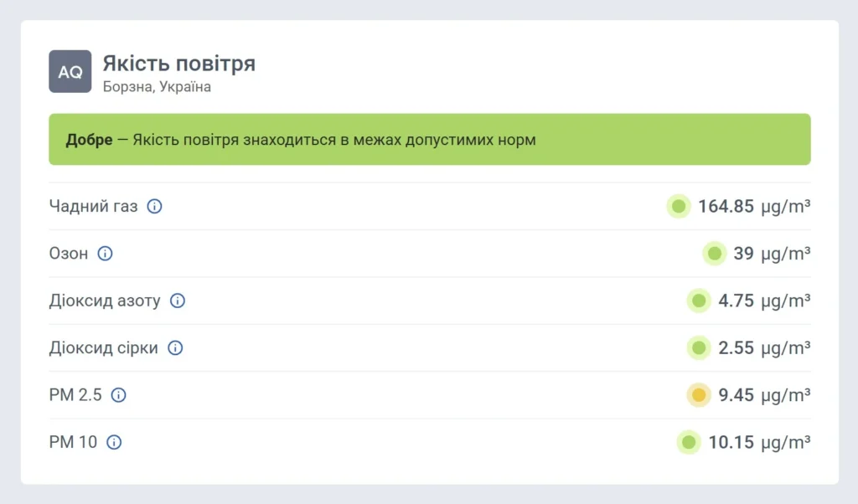Click the PM 10 label
Screen dimensions: 858x504
(x=74, y=442)
